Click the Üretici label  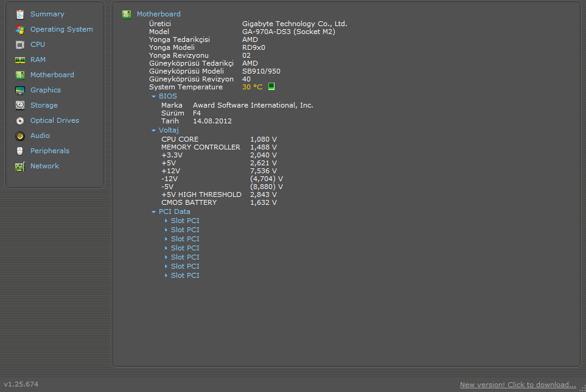[160, 24]
